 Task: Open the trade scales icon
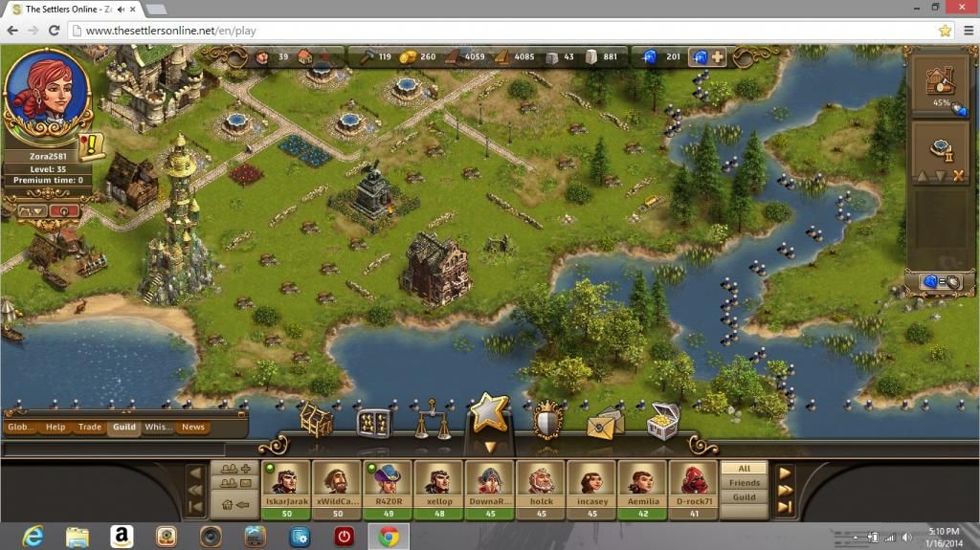tap(432, 422)
